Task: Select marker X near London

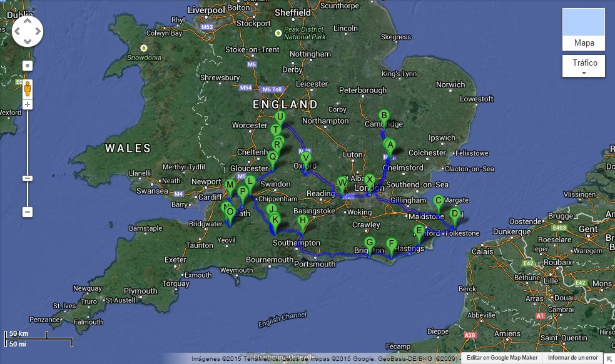Action: (369, 179)
